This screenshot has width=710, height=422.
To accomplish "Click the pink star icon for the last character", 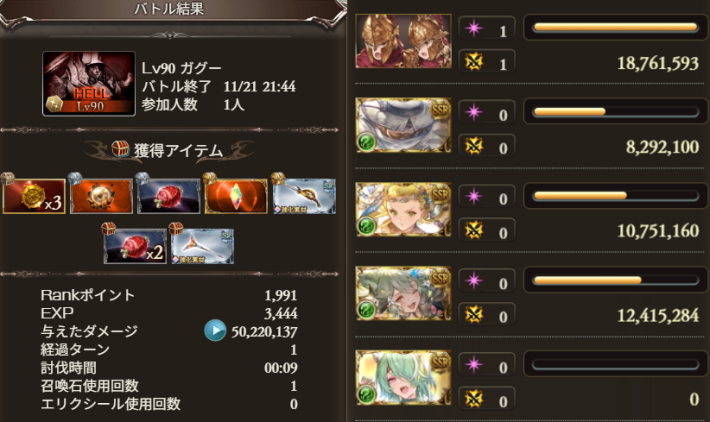I will pos(474,364).
